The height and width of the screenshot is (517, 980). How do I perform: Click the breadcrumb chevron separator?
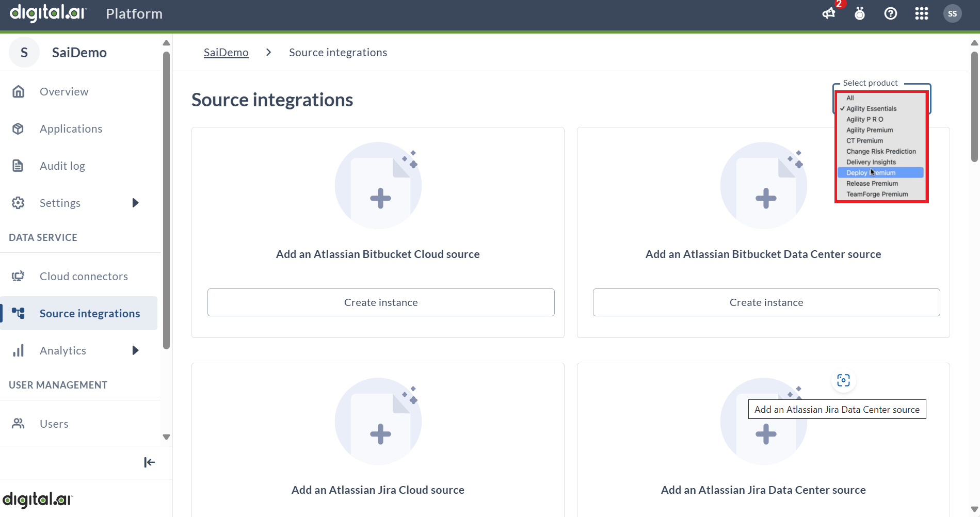point(268,52)
